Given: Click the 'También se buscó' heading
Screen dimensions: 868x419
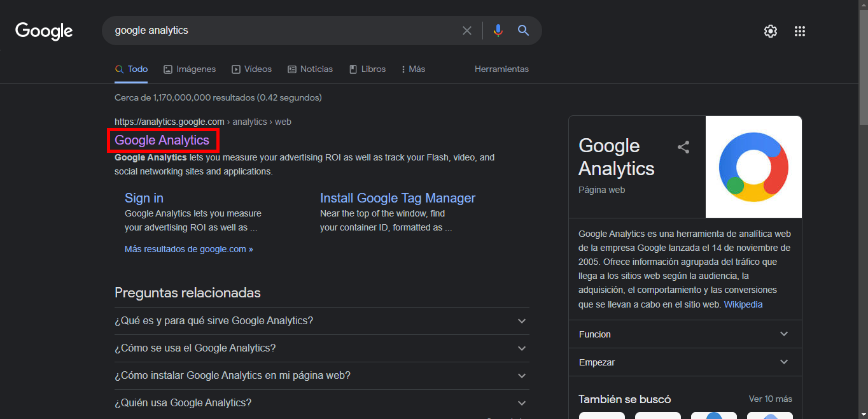Looking at the screenshot, I should 624,399.
